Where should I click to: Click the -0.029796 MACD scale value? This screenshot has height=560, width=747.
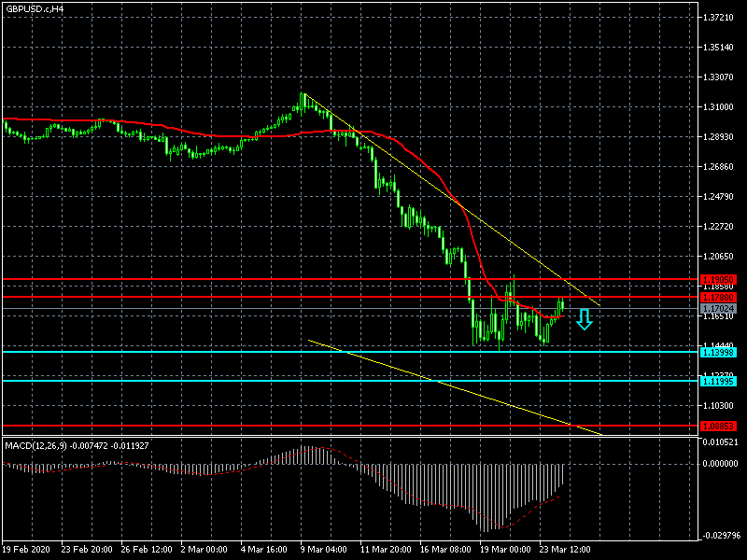[x=721, y=536]
